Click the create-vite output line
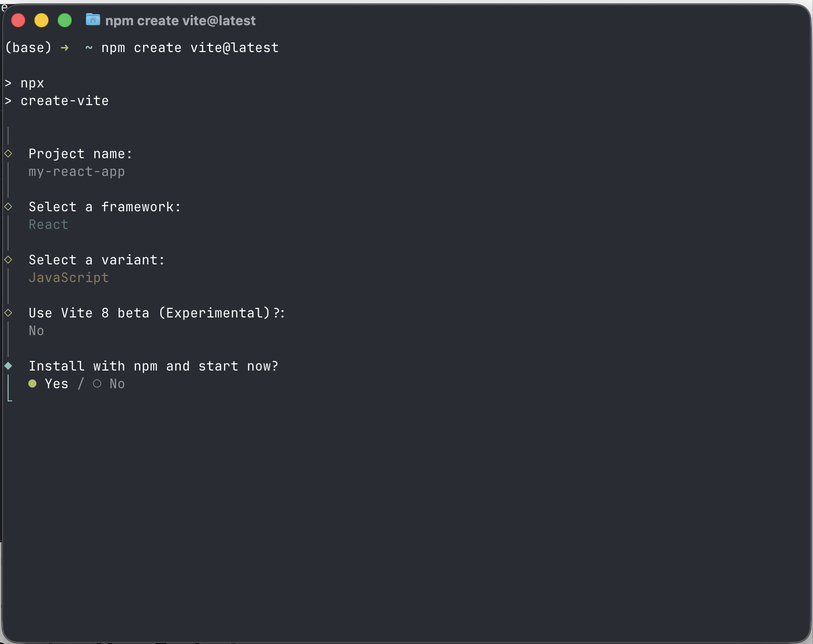The width and height of the screenshot is (813, 644). pyautogui.click(x=64, y=101)
